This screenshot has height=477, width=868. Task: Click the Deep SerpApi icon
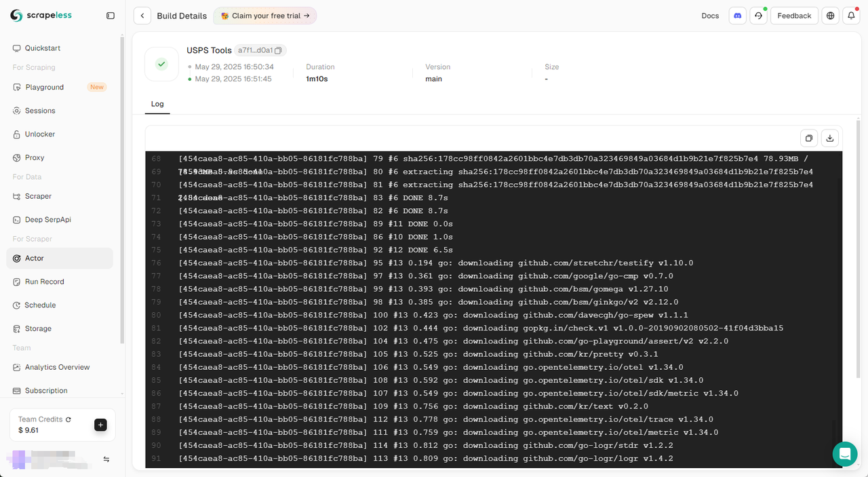[17, 220]
